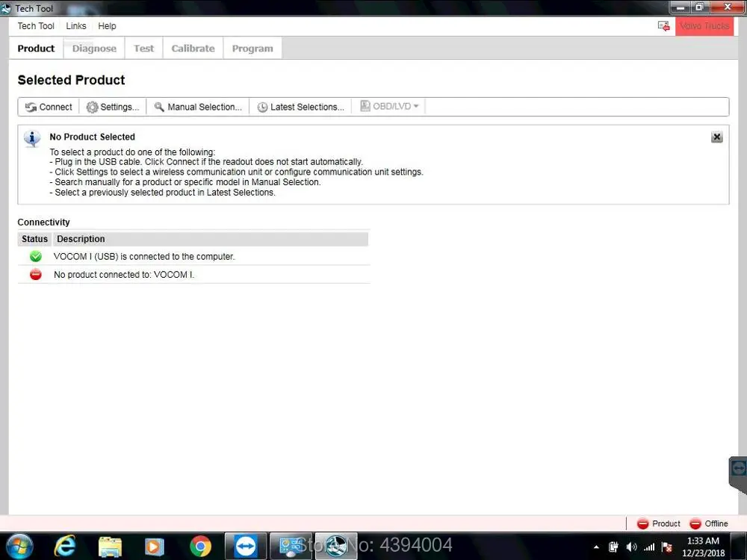Switch to the Calibrate tab
This screenshot has height=560, width=747.
click(x=193, y=49)
